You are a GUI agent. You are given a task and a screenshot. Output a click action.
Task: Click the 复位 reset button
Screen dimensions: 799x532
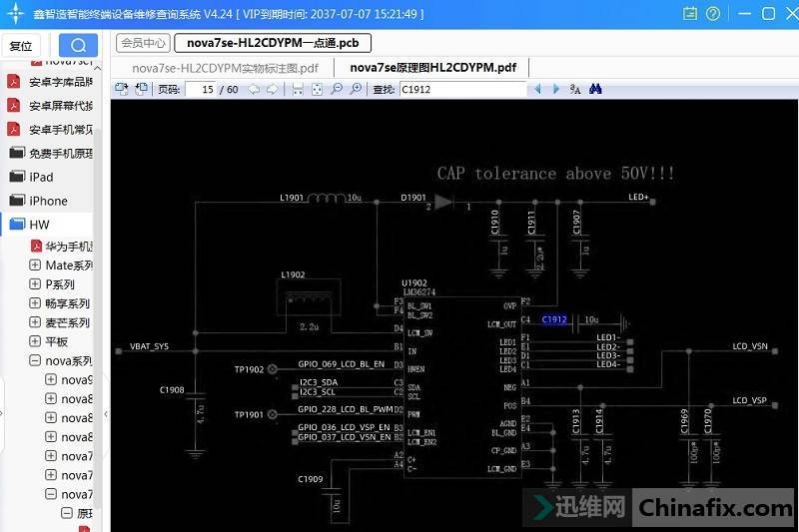point(20,46)
